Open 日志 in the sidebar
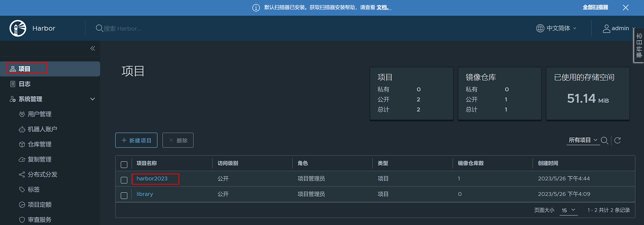This screenshot has height=225, width=644. pos(24,84)
